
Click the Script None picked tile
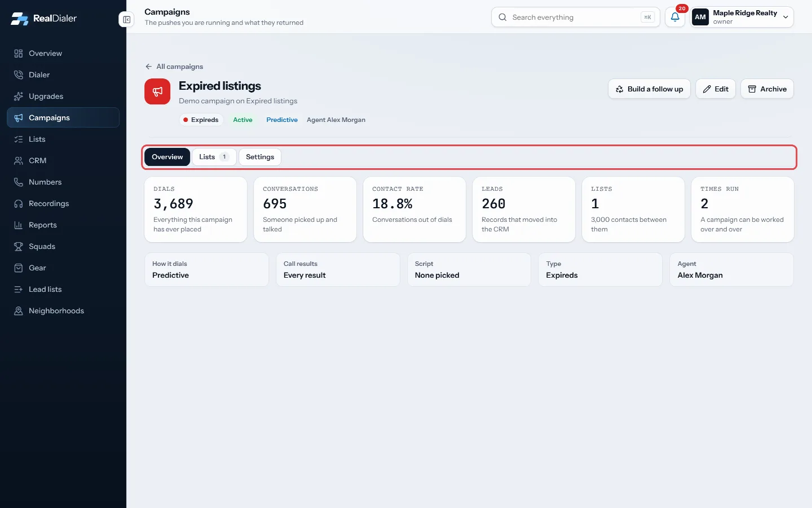click(x=469, y=270)
